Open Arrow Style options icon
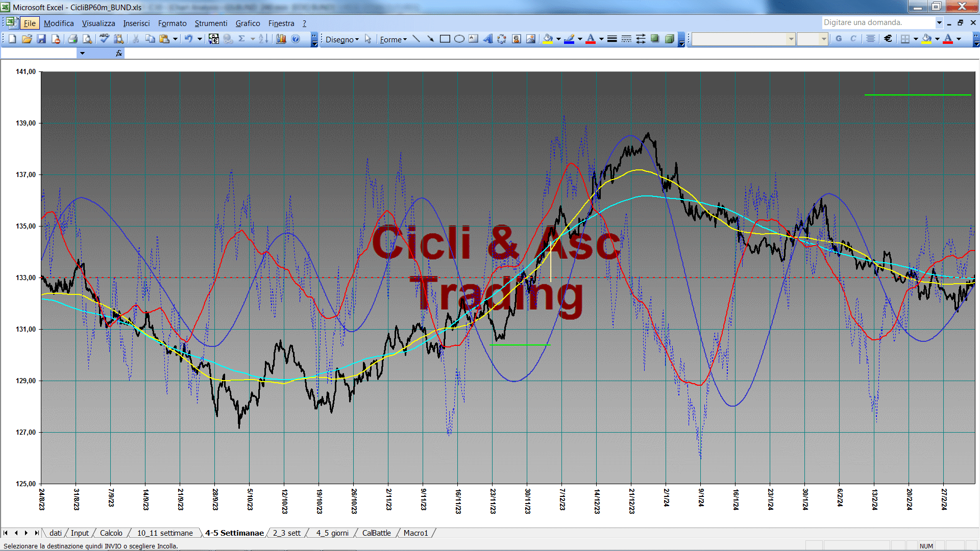980x551 pixels. click(x=641, y=39)
